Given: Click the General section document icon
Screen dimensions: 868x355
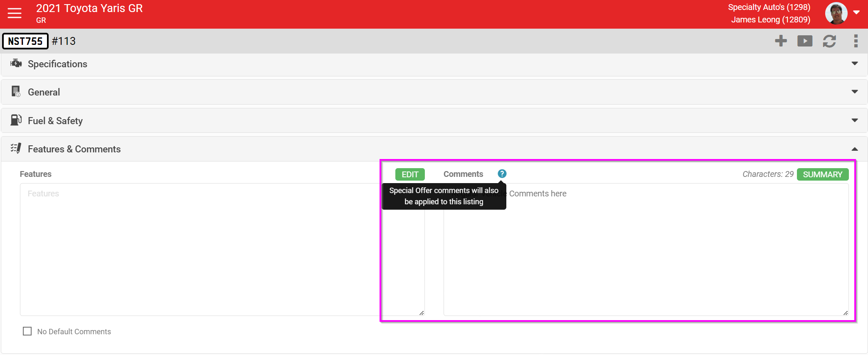Looking at the screenshot, I should click(x=16, y=91).
